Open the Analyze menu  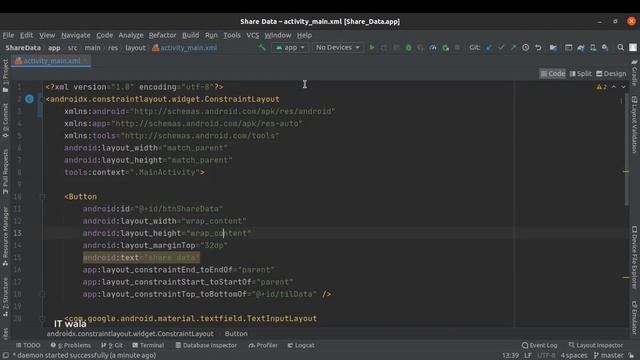[131, 35]
